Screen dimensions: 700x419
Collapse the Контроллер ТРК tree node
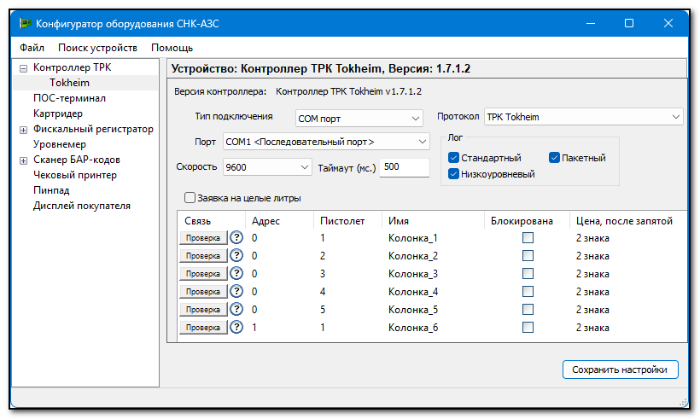[23, 68]
